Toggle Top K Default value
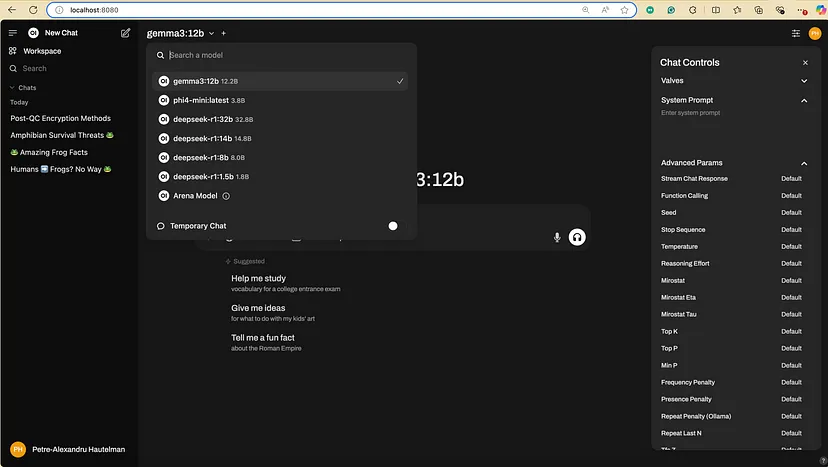 (791, 332)
